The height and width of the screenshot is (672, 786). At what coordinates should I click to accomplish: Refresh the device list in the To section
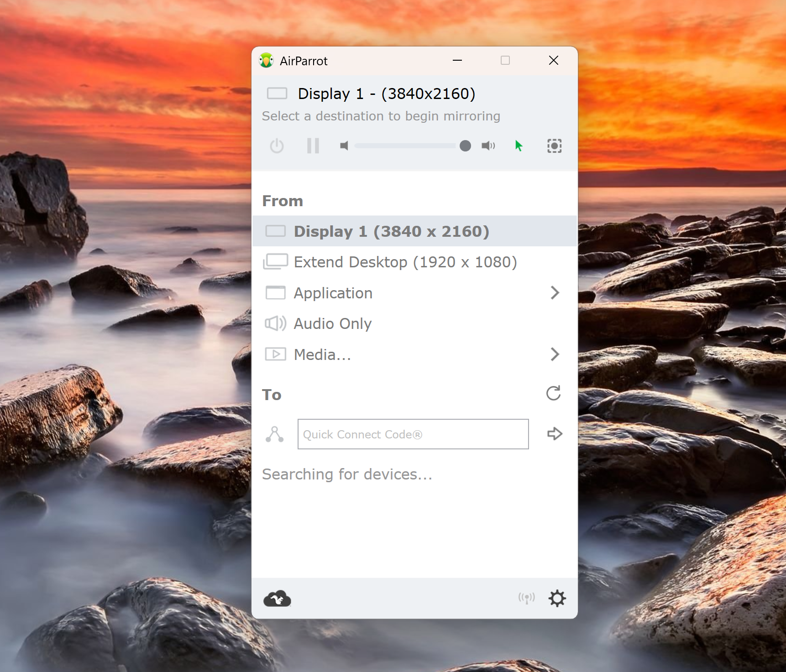[554, 393]
